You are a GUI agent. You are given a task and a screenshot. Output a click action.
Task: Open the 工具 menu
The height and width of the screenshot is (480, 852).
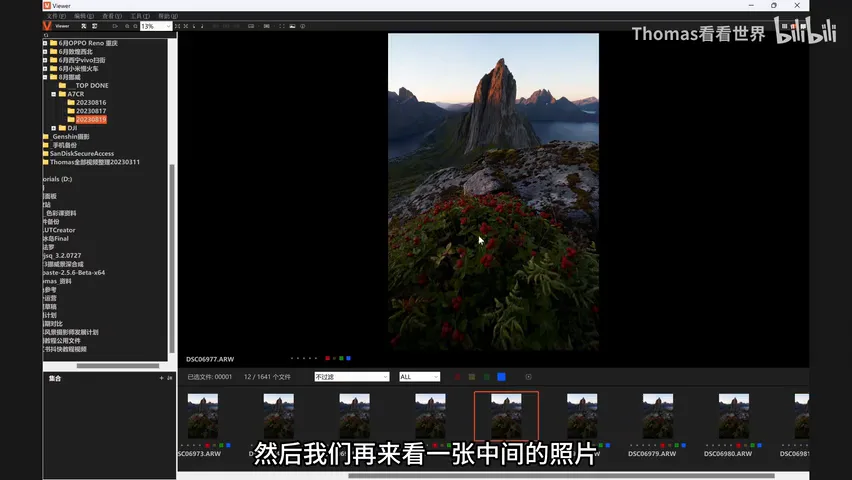point(140,16)
